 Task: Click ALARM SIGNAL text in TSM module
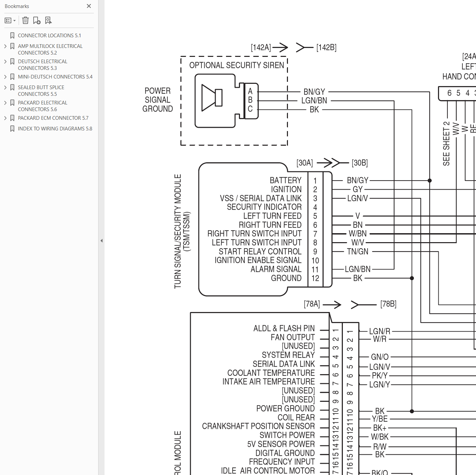276,269
